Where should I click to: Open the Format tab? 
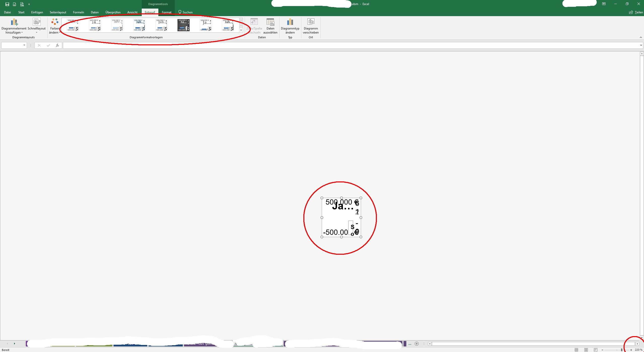(x=166, y=12)
